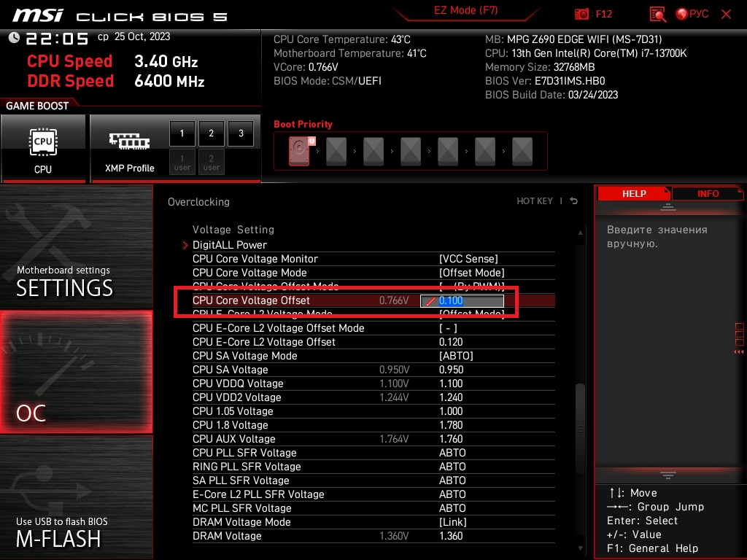Toggle the CPU Game Boost icon

[43, 142]
